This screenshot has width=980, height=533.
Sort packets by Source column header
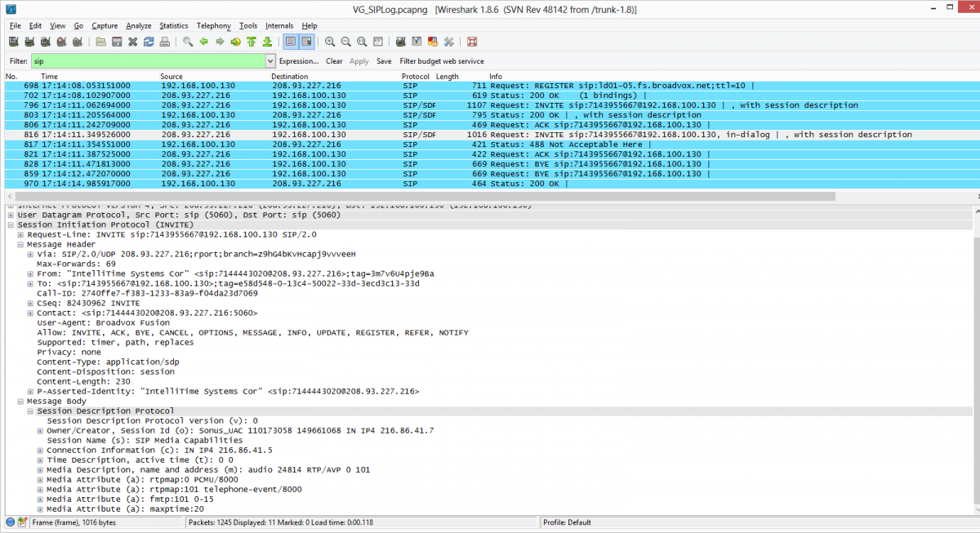point(171,76)
